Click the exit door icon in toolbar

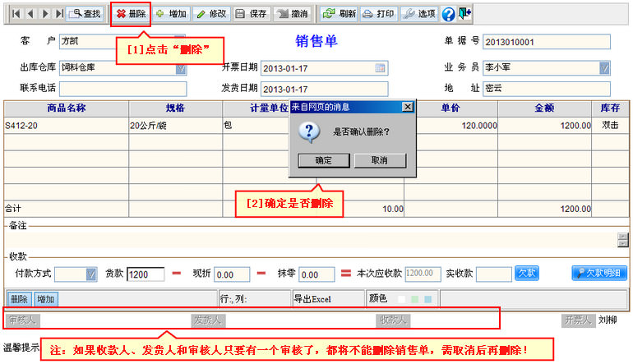click(465, 14)
